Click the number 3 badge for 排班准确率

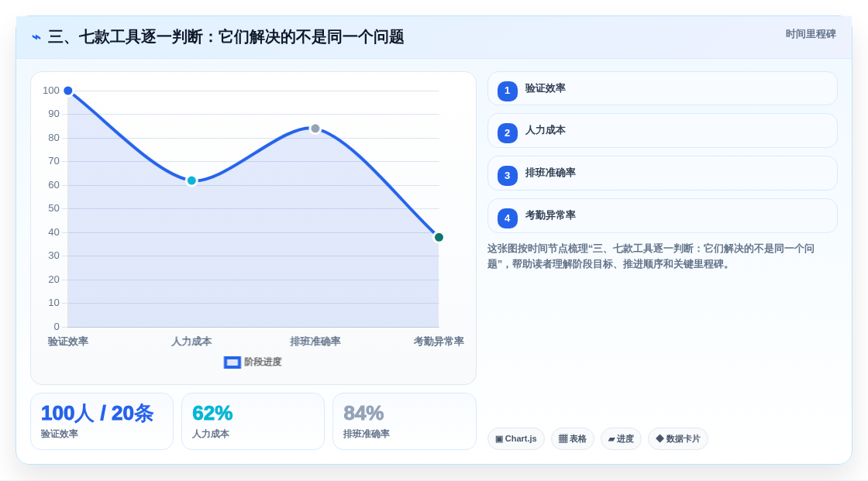pos(507,176)
